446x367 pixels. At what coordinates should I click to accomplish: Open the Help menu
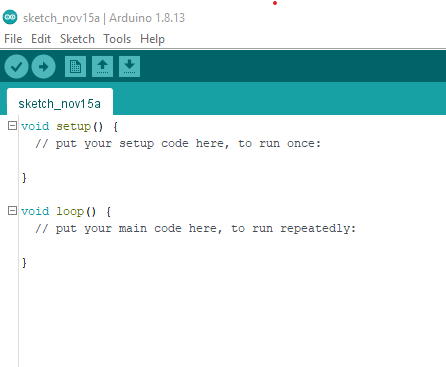point(152,39)
